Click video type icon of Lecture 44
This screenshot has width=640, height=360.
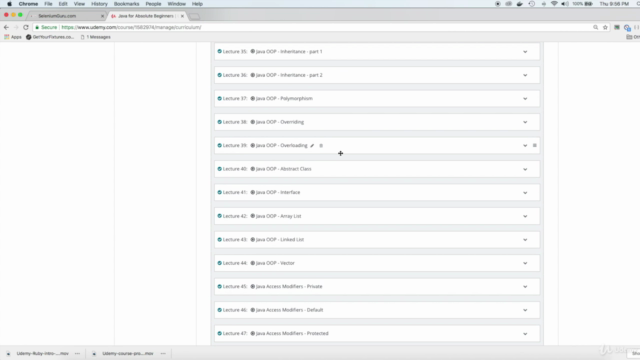pyautogui.click(x=253, y=263)
